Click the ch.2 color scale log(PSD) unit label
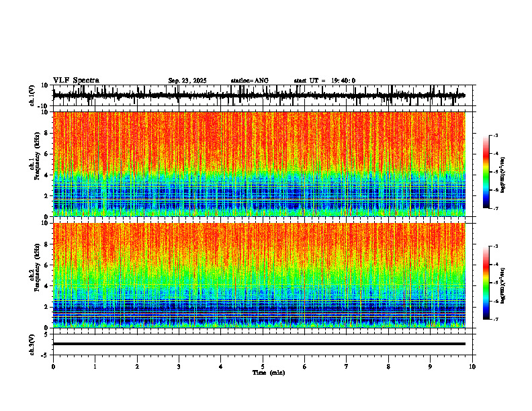This screenshot has height=411, width=532. [x=503, y=285]
